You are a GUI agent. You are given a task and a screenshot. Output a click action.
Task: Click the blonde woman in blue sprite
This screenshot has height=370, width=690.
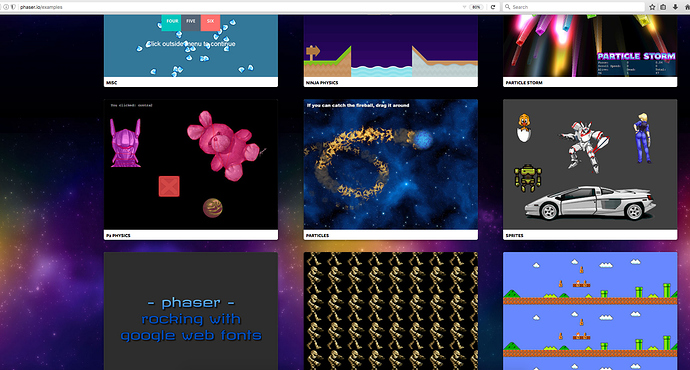(642, 138)
